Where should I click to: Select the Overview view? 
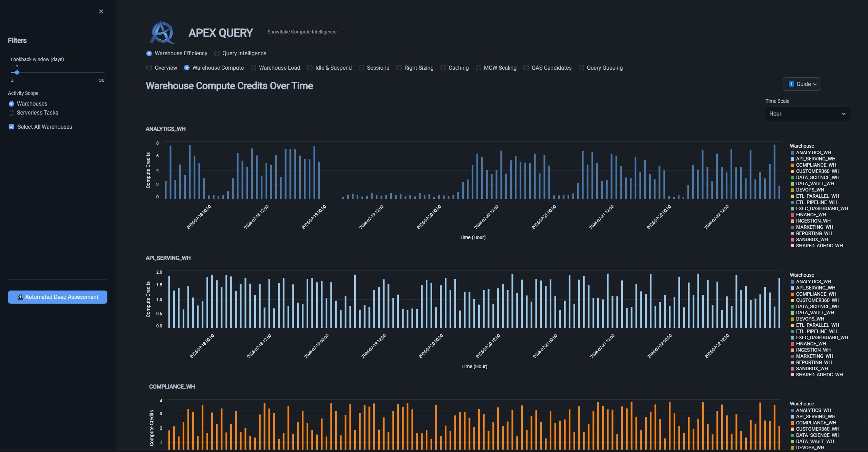tap(162, 68)
